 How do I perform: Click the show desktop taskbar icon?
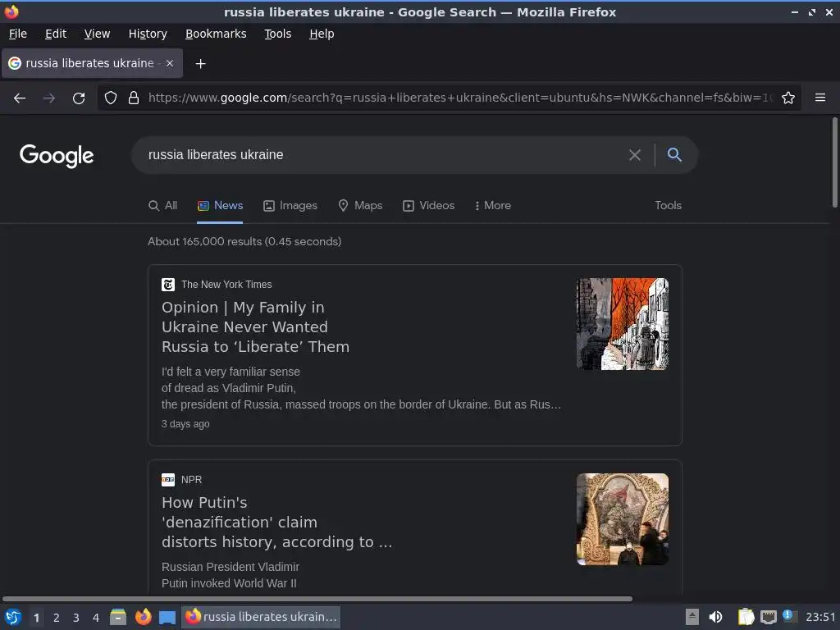pyautogui.click(x=167, y=617)
